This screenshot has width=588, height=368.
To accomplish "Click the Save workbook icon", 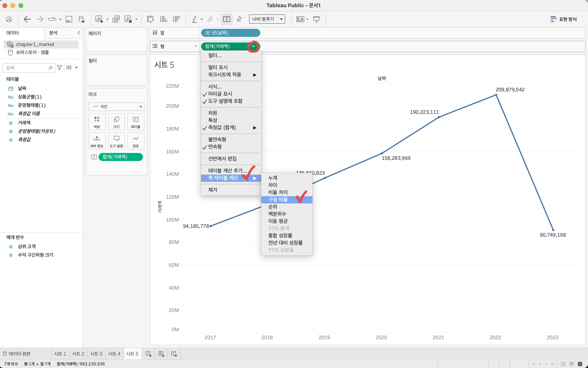I will click(x=69, y=19).
